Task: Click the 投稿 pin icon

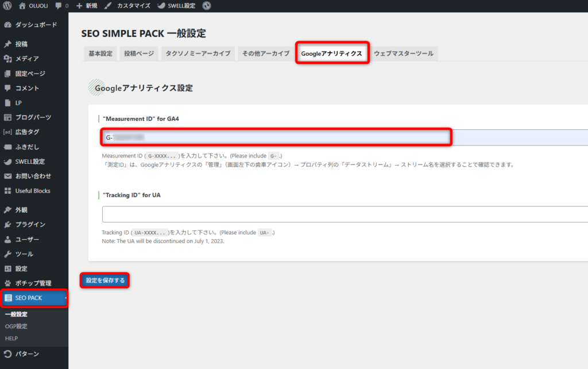Action: pyautogui.click(x=7, y=44)
